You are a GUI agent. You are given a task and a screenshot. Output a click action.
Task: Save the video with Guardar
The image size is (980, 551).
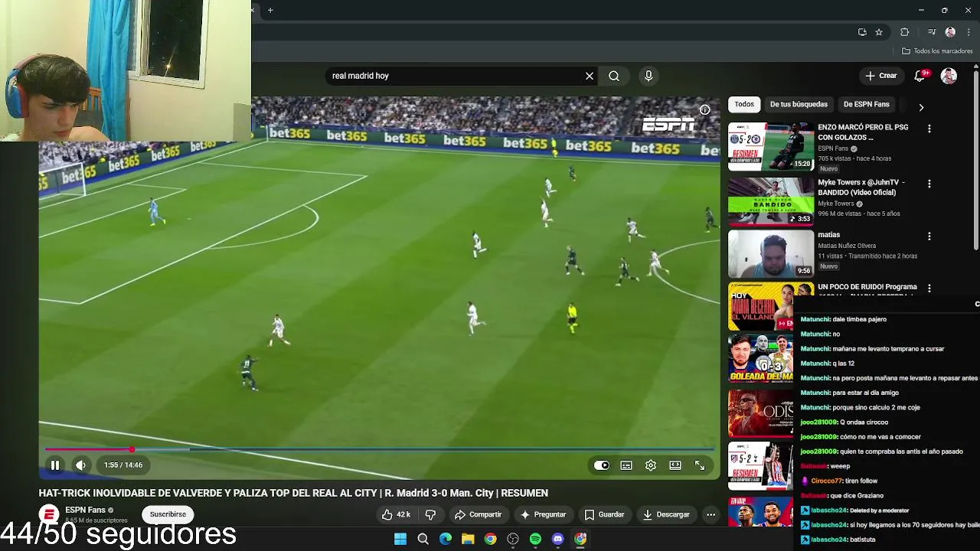tap(604, 514)
